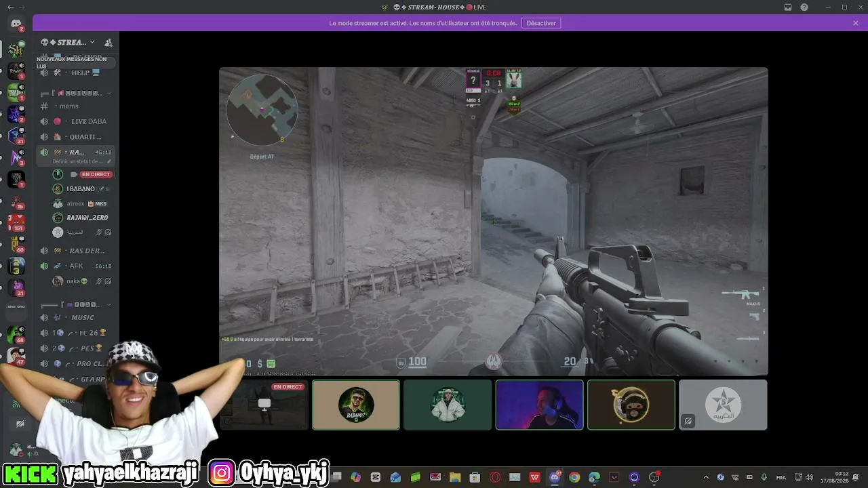Screen dimensions: 868x488
Task: Focus the webcam participant tile with headset
Action: pos(539,405)
